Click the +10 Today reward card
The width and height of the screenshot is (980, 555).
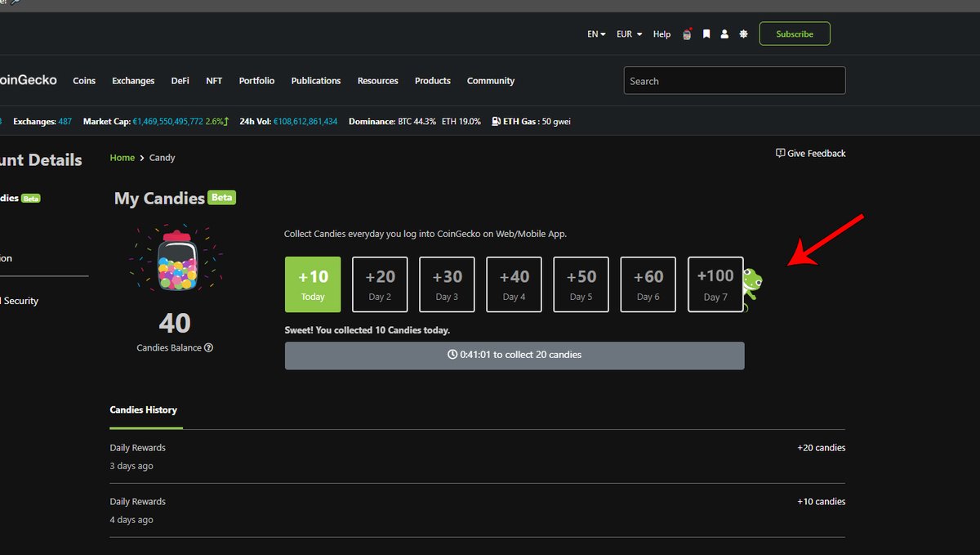point(313,284)
